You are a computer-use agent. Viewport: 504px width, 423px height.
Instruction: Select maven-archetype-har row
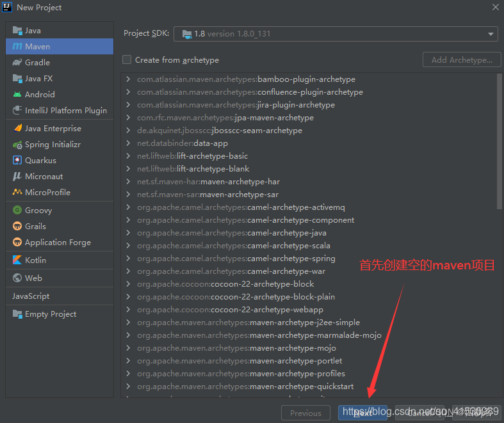309,182
